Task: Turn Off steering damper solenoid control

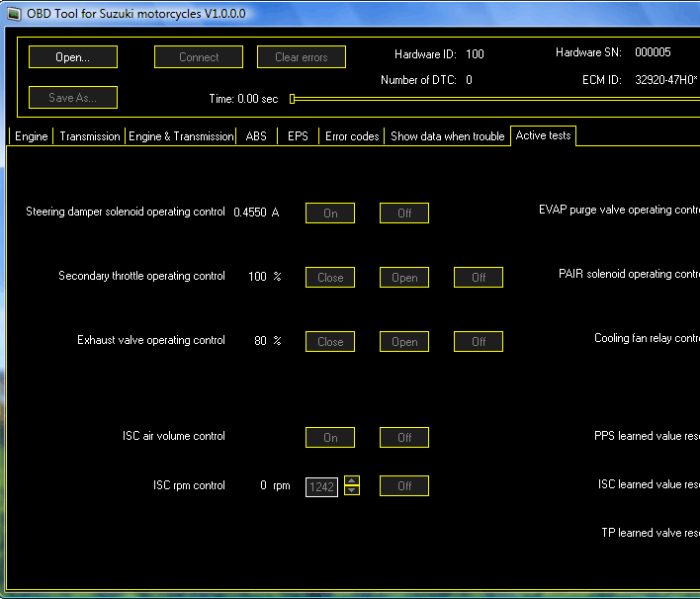Action: point(404,214)
